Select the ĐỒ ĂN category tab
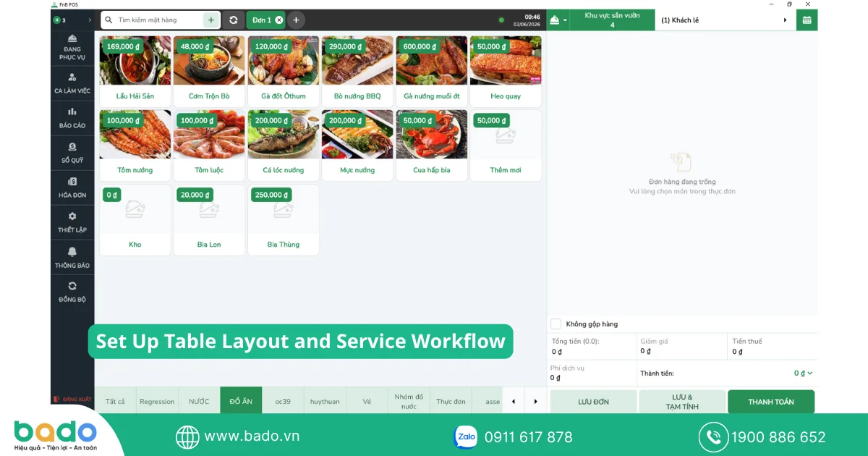 (x=241, y=402)
